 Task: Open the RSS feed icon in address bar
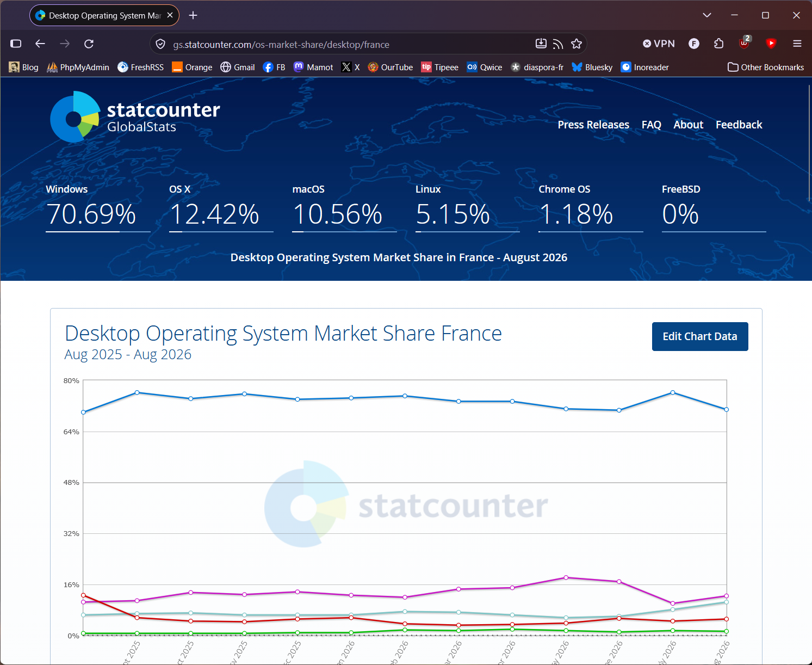558,44
